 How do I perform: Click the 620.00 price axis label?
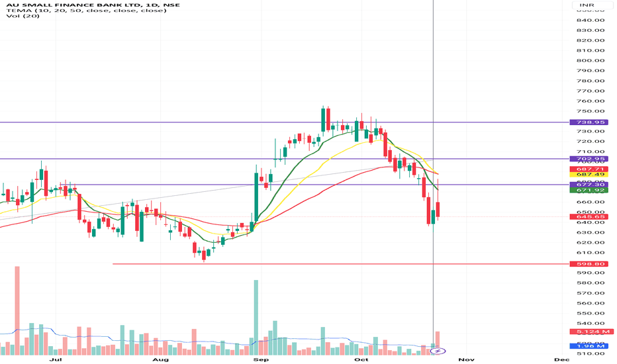coord(591,243)
